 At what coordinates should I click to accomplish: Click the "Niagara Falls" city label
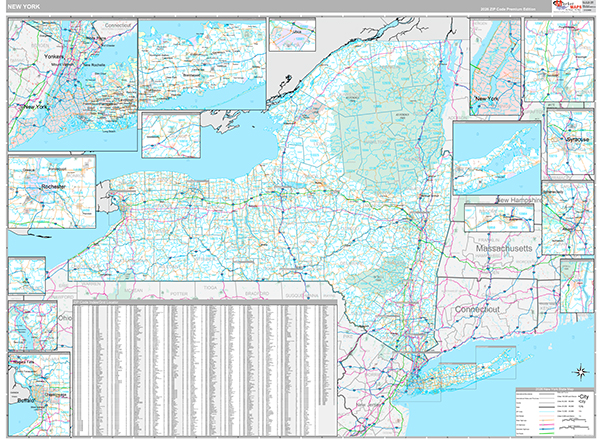24,362
